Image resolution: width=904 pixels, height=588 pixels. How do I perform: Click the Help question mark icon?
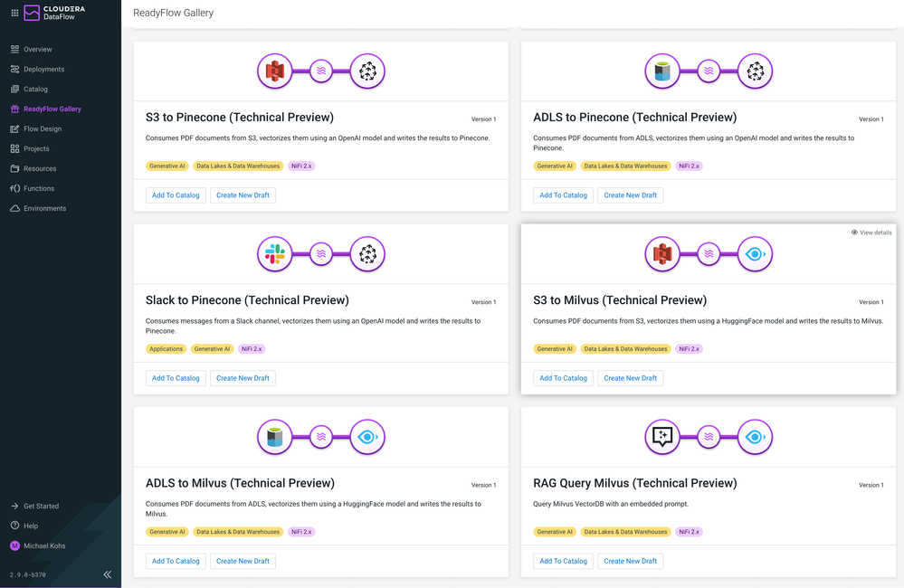click(x=14, y=526)
